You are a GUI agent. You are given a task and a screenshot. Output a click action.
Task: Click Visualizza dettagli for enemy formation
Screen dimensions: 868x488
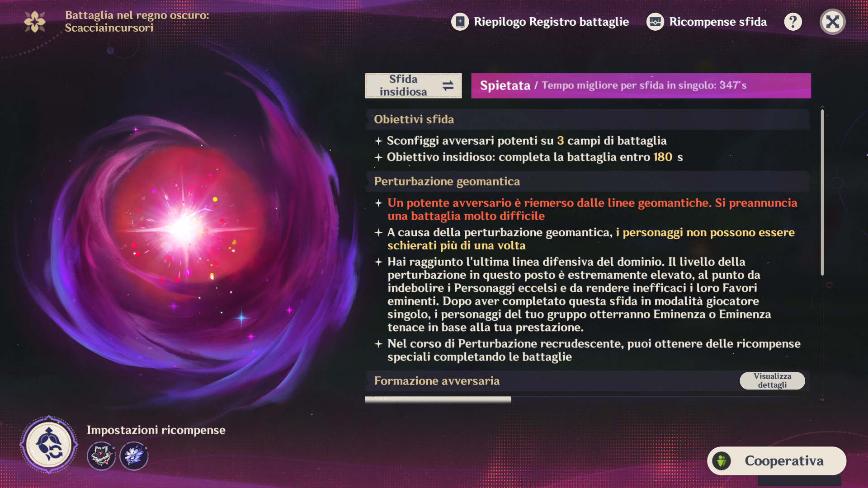coord(772,380)
